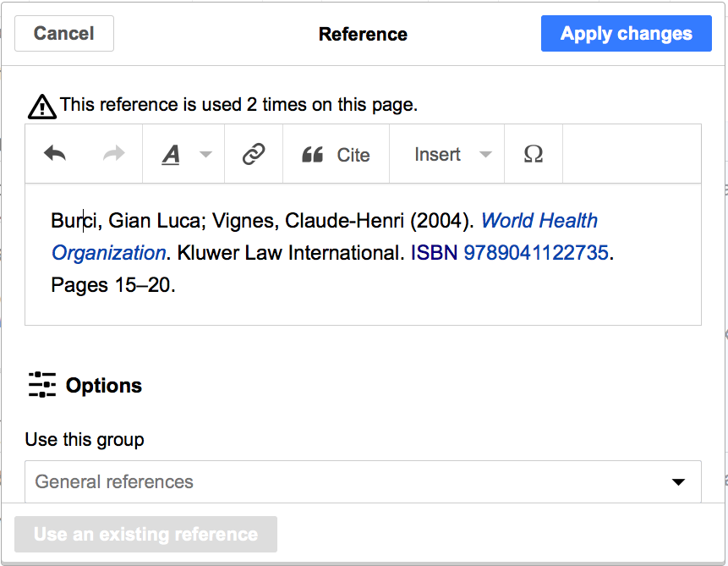Place cursor at Pages 15–20 text

(112, 285)
